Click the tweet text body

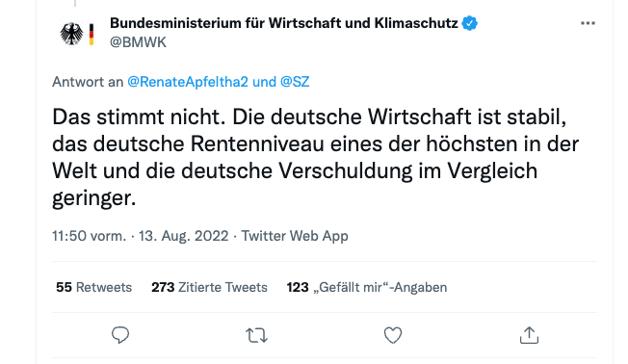(315, 157)
